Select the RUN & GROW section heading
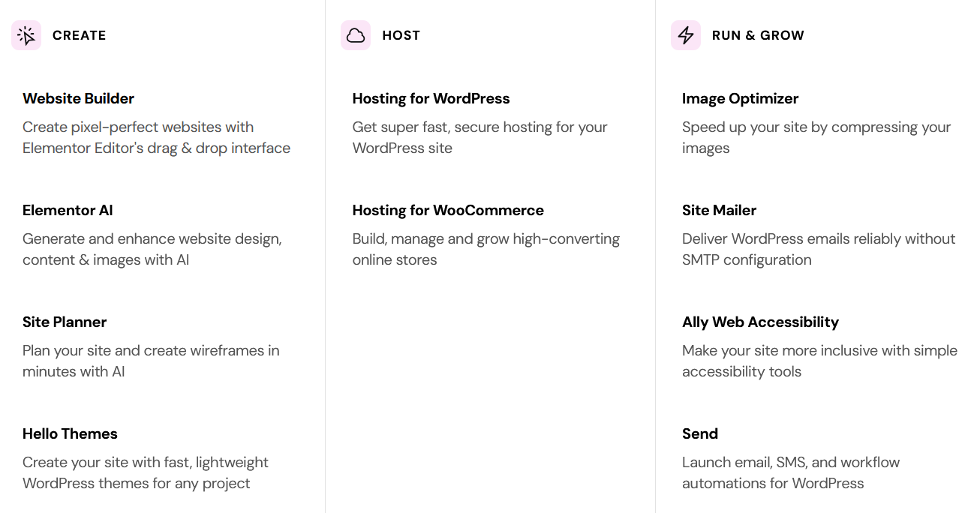 click(758, 35)
